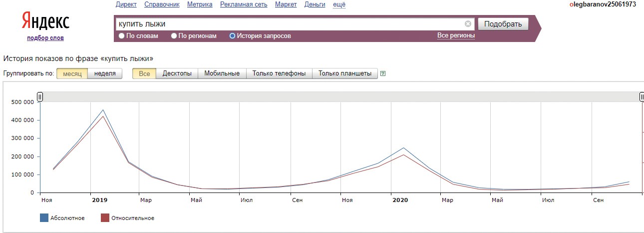
Task: Clear the search field with the X icon
Action: coord(468,23)
